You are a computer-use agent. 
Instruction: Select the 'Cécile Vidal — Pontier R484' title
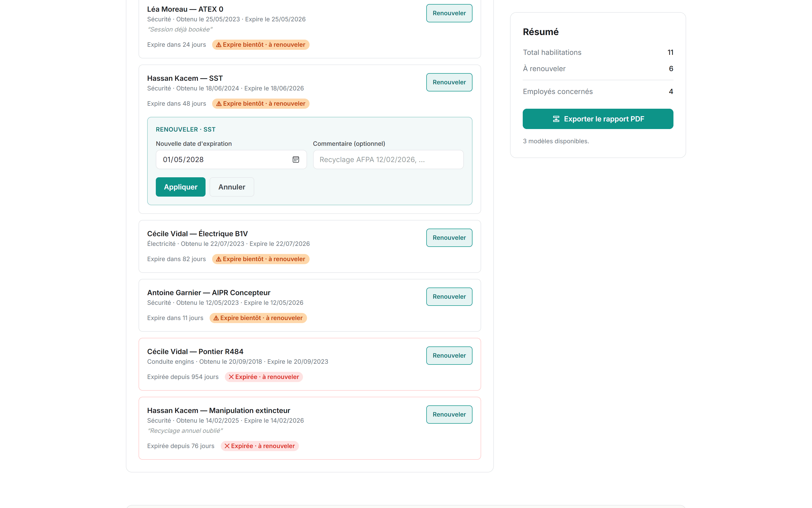pos(195,352)
